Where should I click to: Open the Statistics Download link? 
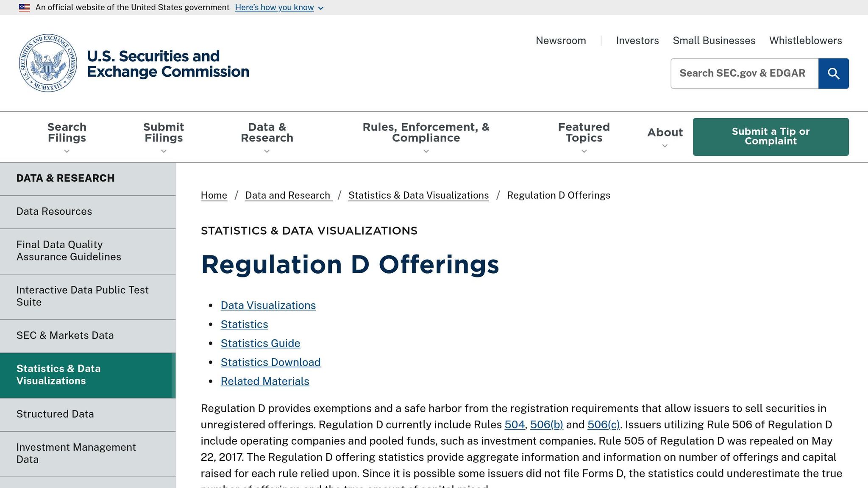pos(270,362)
